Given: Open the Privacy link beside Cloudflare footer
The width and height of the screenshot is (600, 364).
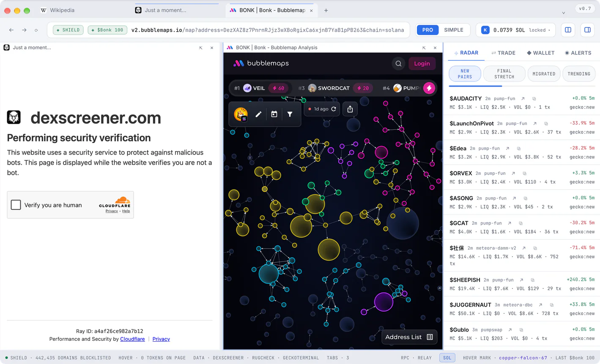Looking at the screenshot, I should tap(161, 339).
